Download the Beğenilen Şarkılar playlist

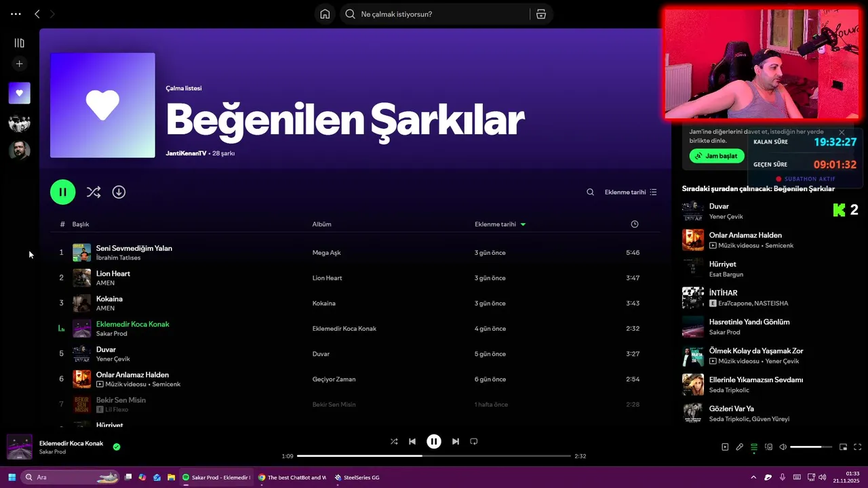pos(119,192)
